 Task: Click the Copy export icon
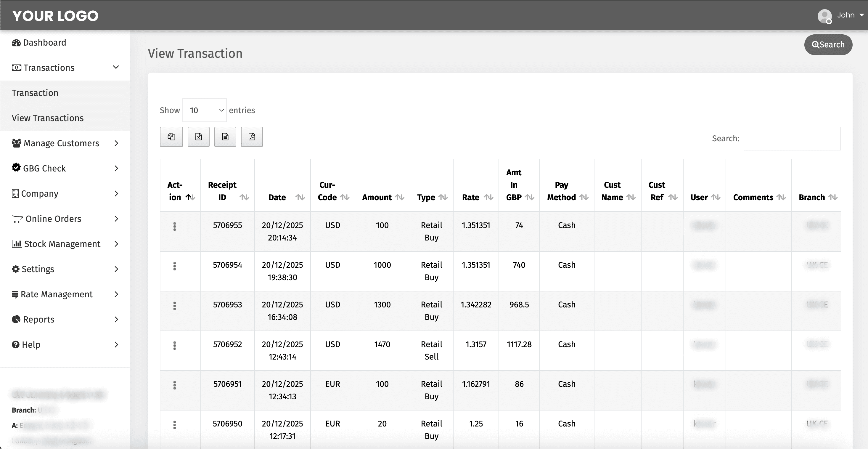pyautogui.click(x=171, y=137)
